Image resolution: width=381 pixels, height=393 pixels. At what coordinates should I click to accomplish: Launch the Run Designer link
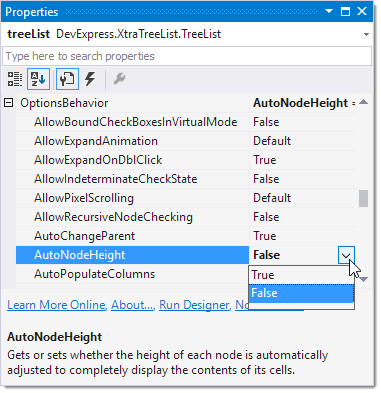[194, 305]
